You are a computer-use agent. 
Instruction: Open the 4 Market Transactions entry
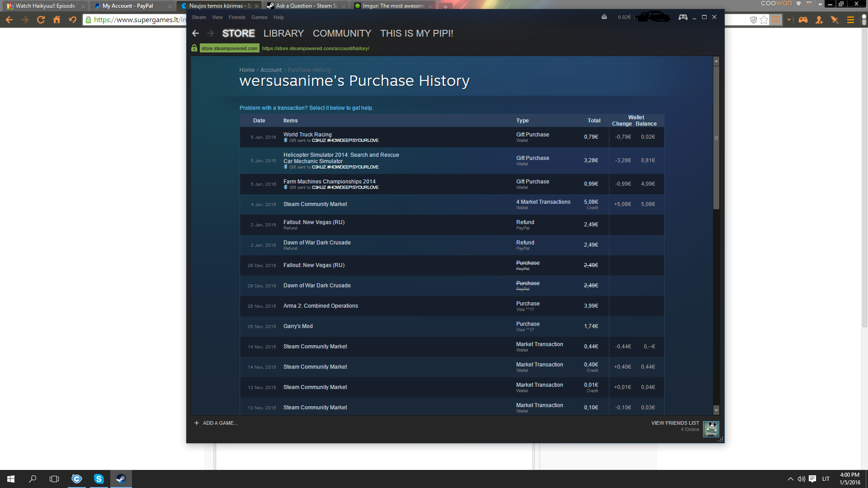tap(452, 204)
